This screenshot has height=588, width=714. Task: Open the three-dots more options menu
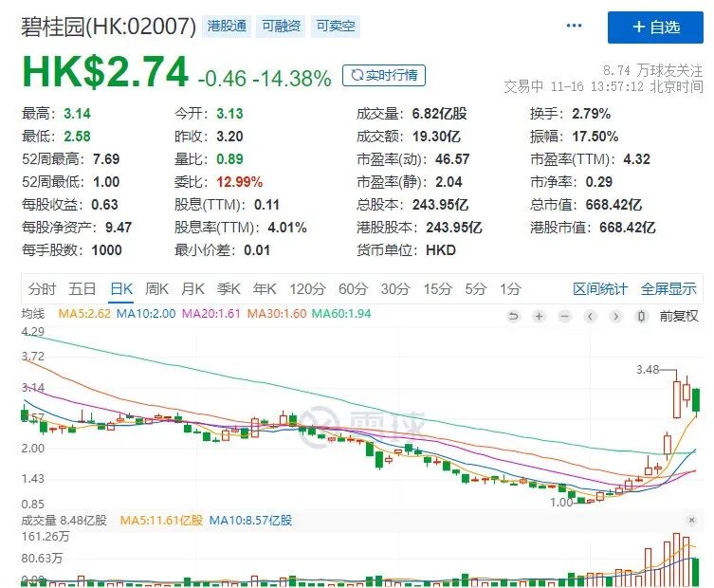point(574,26)
